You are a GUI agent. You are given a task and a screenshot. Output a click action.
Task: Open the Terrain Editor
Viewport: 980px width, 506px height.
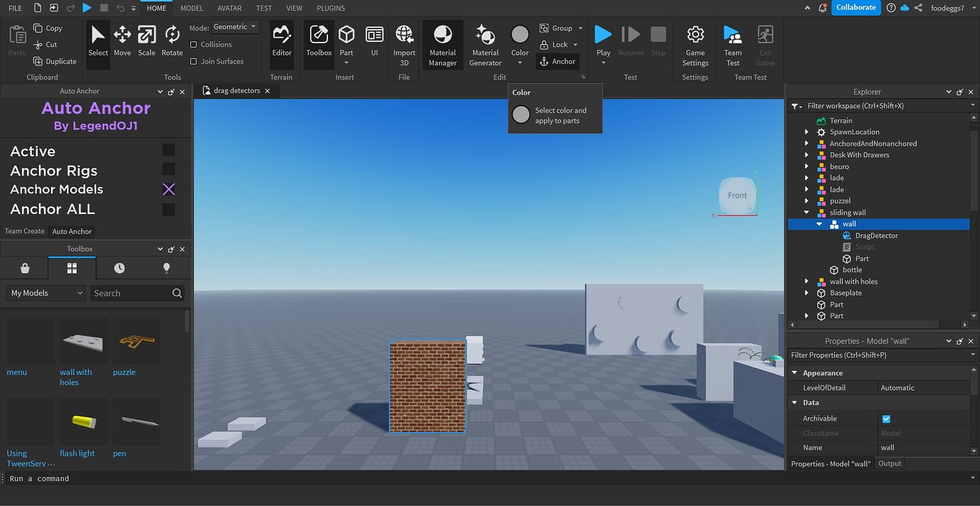point(281,43)
